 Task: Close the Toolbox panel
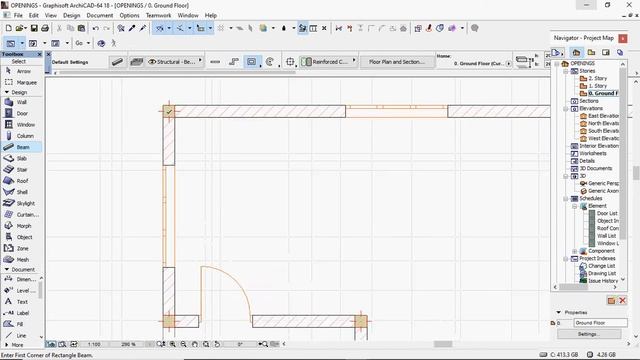click(40, 54)
